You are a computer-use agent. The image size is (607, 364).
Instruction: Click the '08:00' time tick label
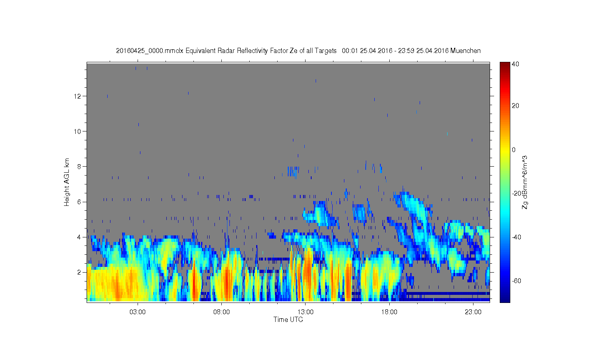tap(221, 312)
